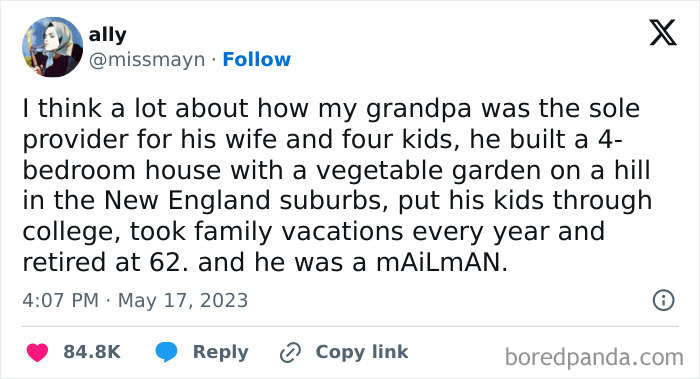The height and width of the screenshot is (379, 700).
Task: Click the phrase 'retired at 62'
Action: (102, 262)
